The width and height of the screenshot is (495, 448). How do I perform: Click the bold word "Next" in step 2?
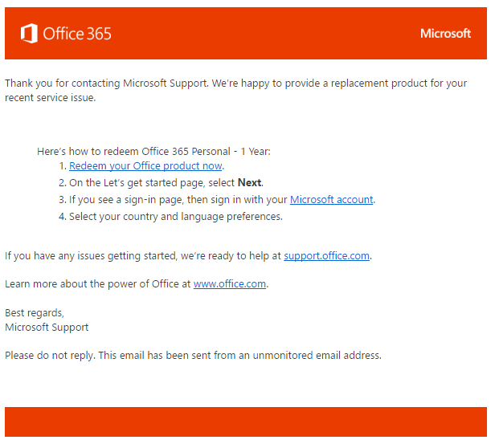(250, 183)
